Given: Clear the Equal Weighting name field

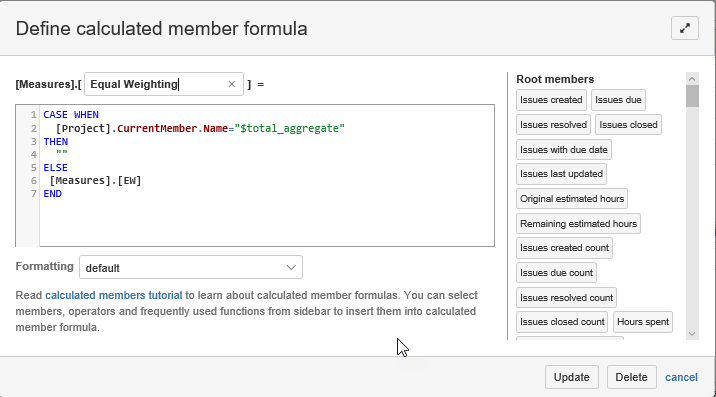Looking at the screenshot, I should pyautogui.click(x=232, y=84).
